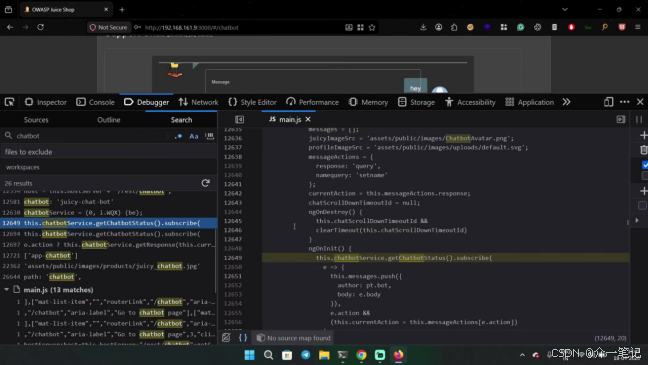This screenshot has width=648, height=365.
Task: Toggle responsive design mode icon
Action: [608, 102]
